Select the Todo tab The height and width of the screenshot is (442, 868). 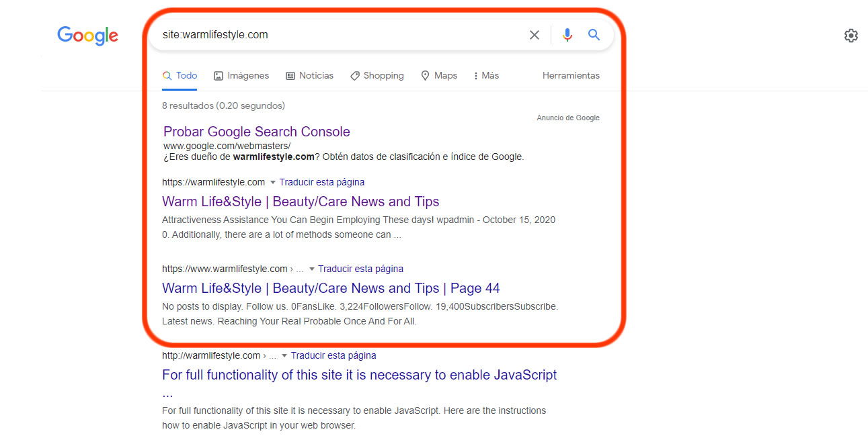(x=180, y=76)
